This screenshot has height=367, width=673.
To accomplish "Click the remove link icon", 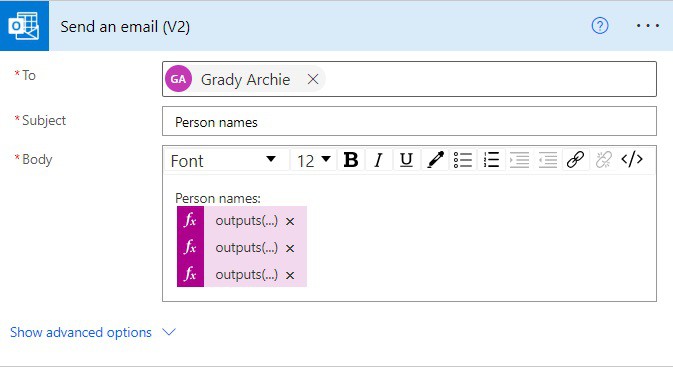I will pyautogui.click(x=603, y=160).
